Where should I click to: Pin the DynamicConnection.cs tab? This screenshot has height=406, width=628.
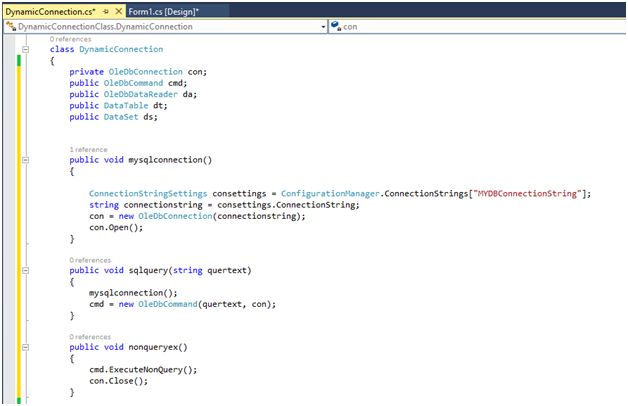click(x=106, y=12)
